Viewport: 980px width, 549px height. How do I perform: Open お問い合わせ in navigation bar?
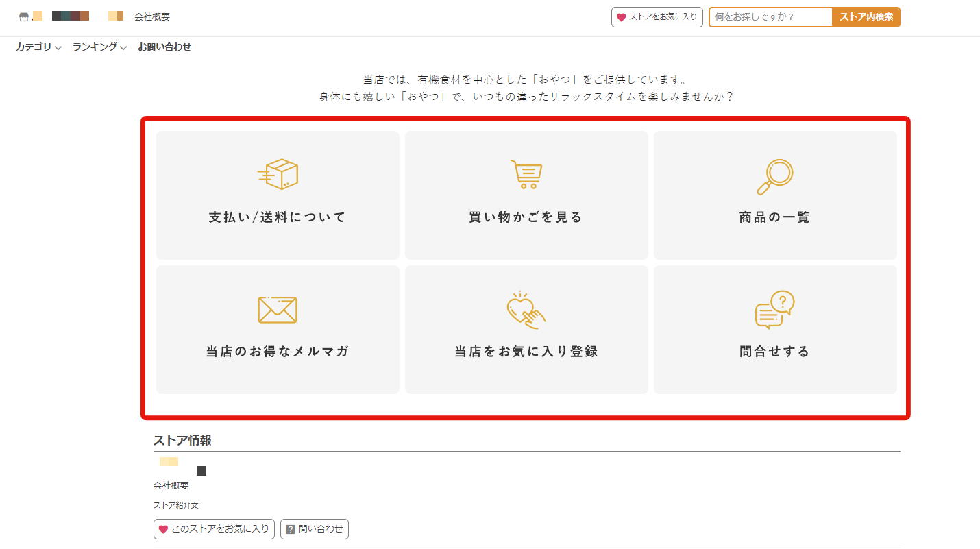click(164, 47)
